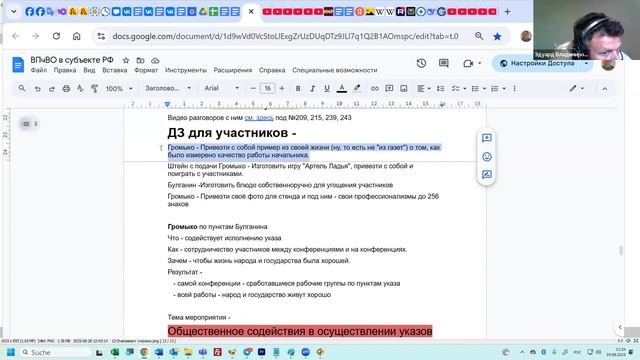Toggle underline formatting

327,89
